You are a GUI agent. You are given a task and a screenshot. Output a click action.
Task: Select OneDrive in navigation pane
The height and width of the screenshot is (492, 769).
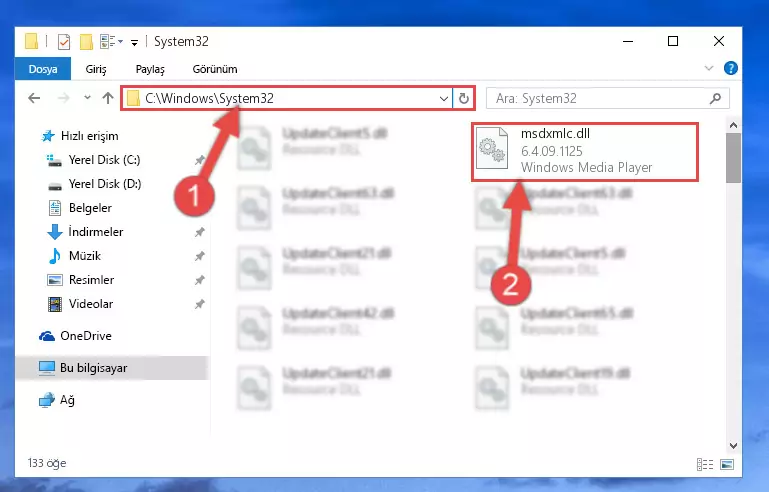(x=76, y=336)
